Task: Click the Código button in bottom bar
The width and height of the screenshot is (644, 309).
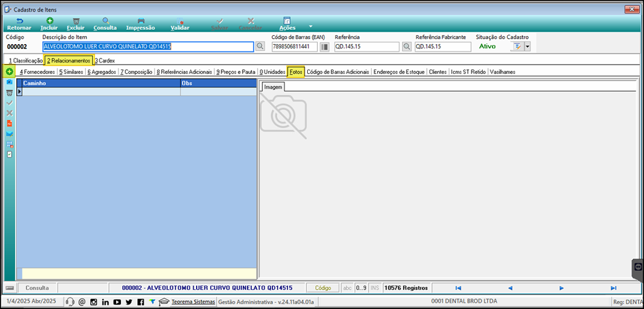Action: tap(324, 288)
